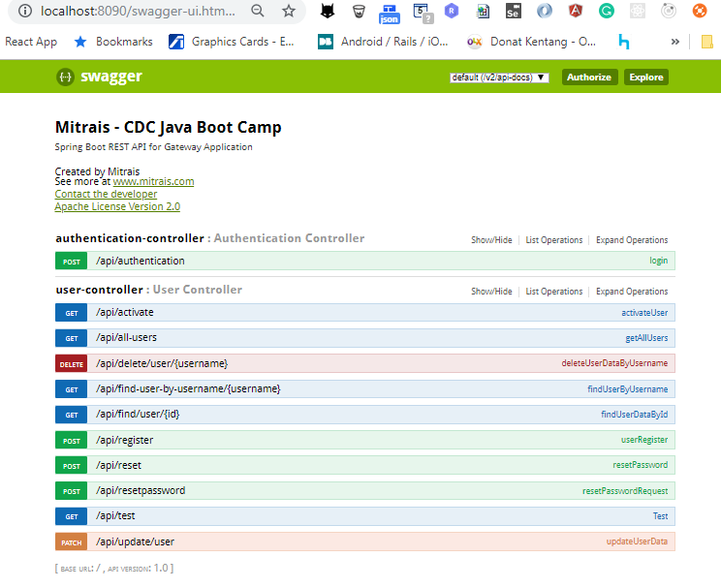The image size is (721, 588).
Task: Expand the /api/authentication path
Action: [141, 262]
